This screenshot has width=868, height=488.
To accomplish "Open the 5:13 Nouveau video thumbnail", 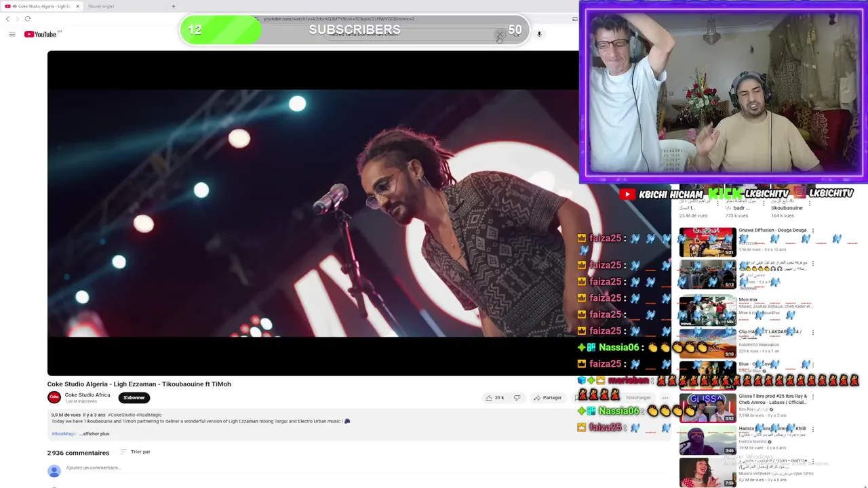I will [707, 274].
